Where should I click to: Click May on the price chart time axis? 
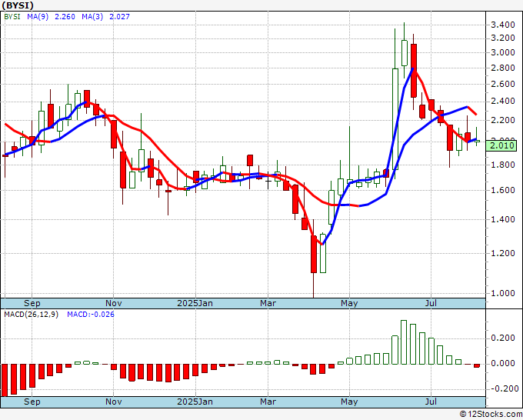(349, 303)
